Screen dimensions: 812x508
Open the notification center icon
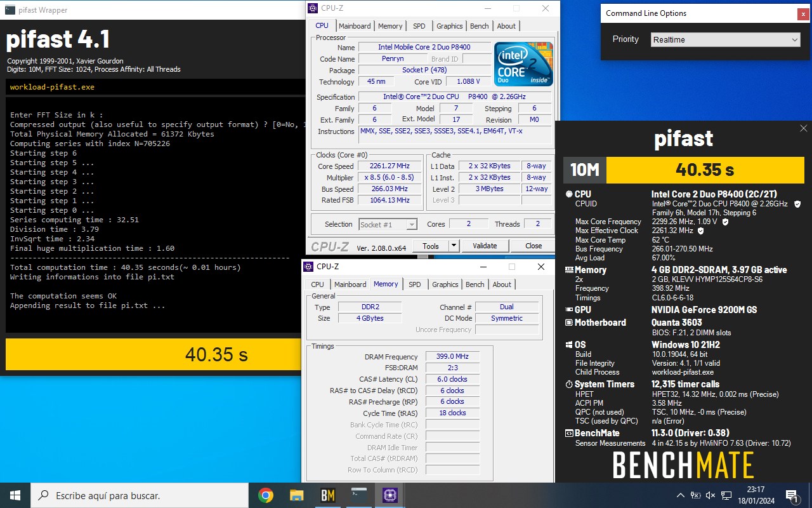[792, 495]
